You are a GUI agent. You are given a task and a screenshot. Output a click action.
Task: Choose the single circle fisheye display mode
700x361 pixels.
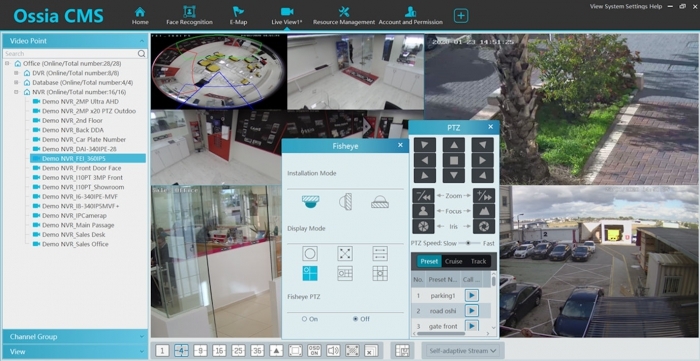[x=310, y=253]
